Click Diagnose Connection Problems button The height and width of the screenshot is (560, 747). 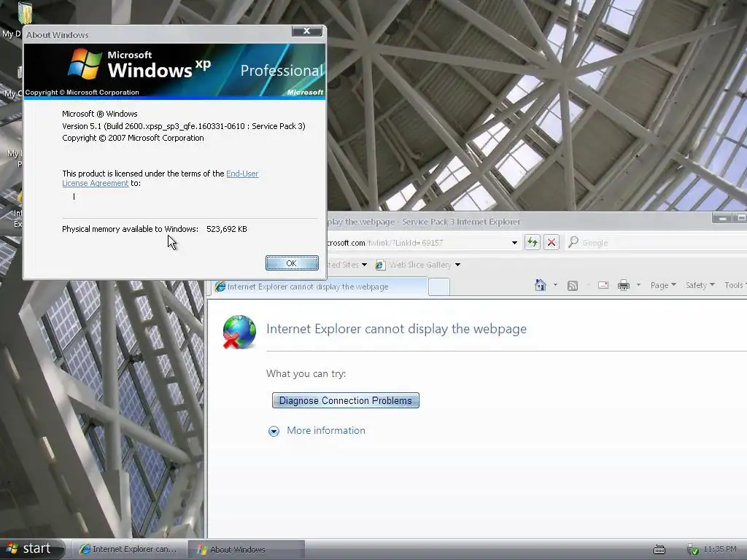click(345, 400)
